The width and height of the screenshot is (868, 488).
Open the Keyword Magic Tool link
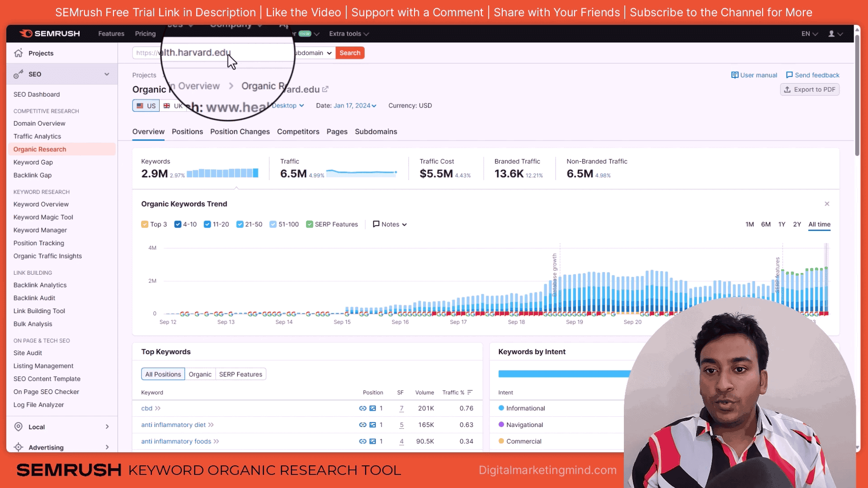coord(43,217)
